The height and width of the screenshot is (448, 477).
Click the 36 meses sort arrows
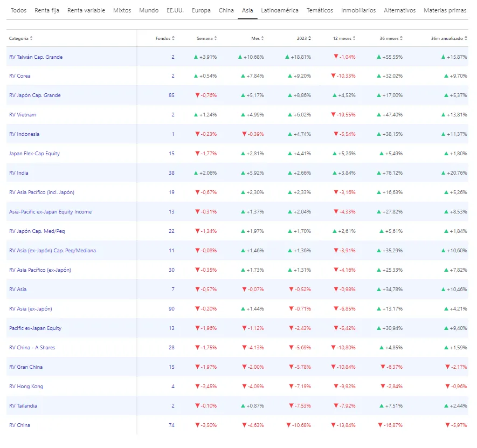[401, 38]
